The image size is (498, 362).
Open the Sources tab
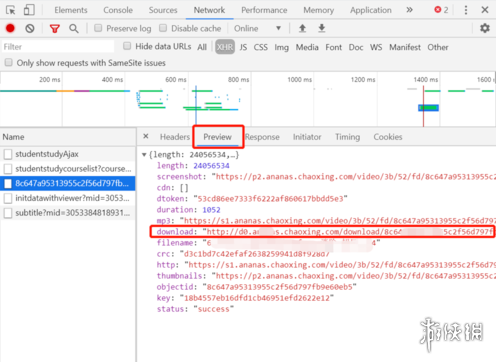point(163,10)
